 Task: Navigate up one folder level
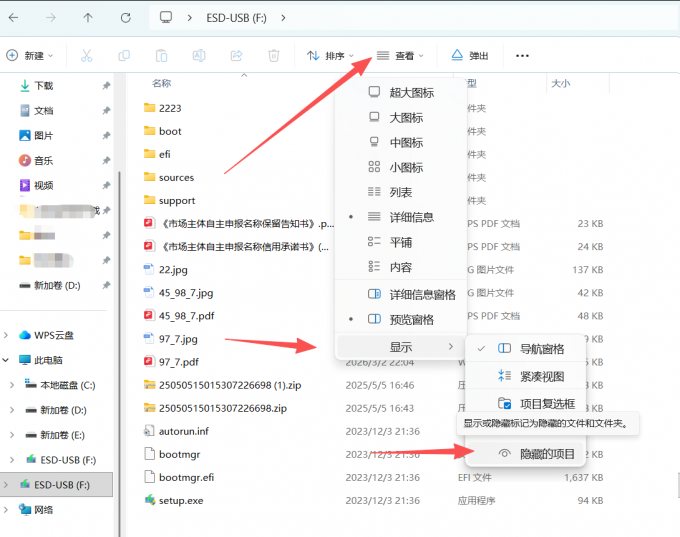88,18
